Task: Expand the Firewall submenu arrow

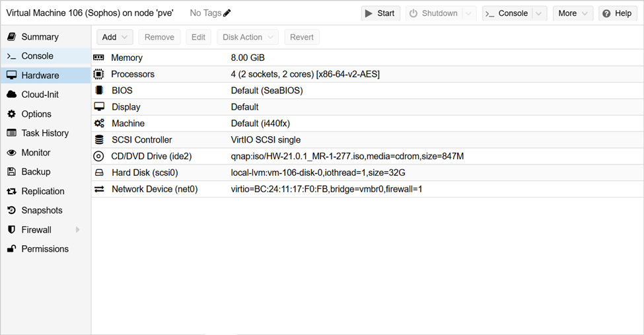Action: pos(78,230)
